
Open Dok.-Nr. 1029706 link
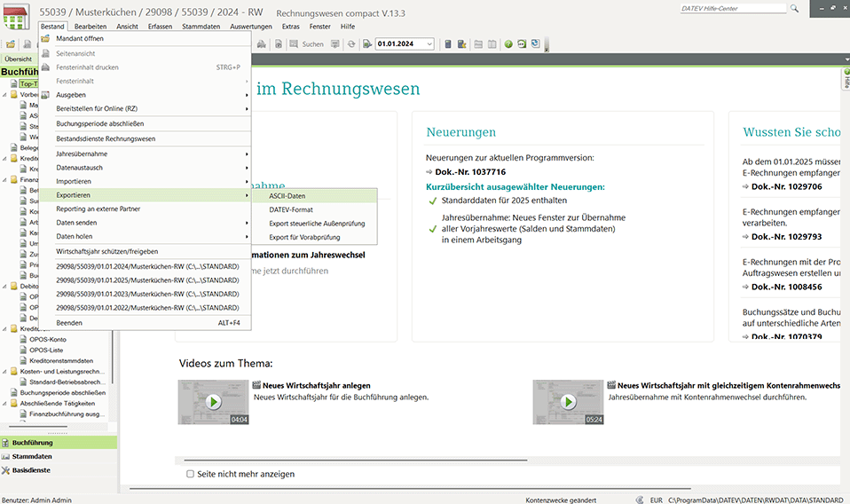[x=786, y=186]
